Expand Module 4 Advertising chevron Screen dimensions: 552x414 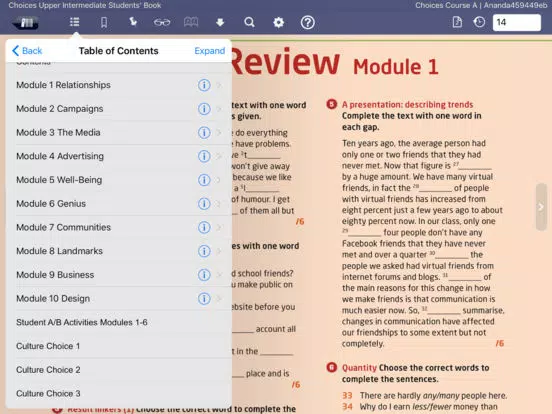[219, 156]
